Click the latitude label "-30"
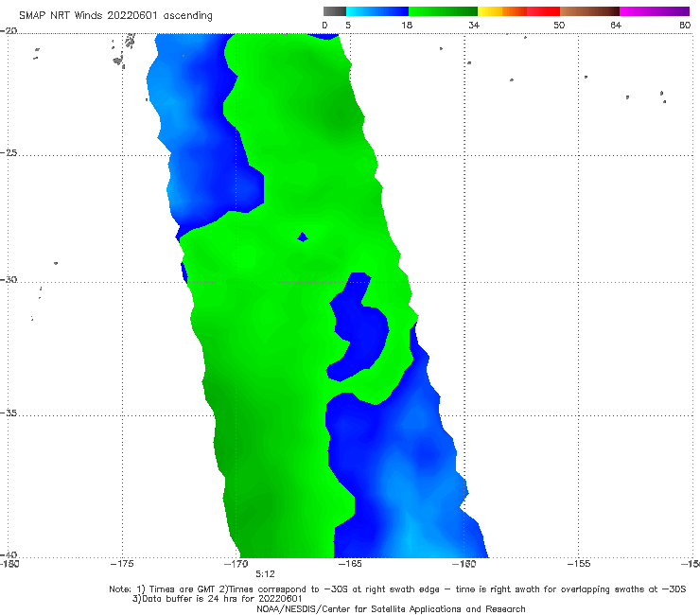The width and height of the screenshot is (700, 615). click(9, 279)
